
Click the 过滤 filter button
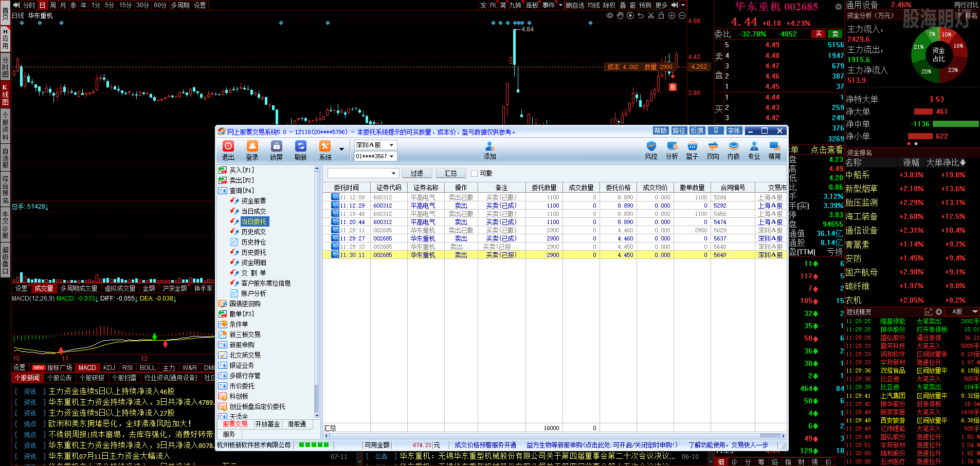coord(416,173)
